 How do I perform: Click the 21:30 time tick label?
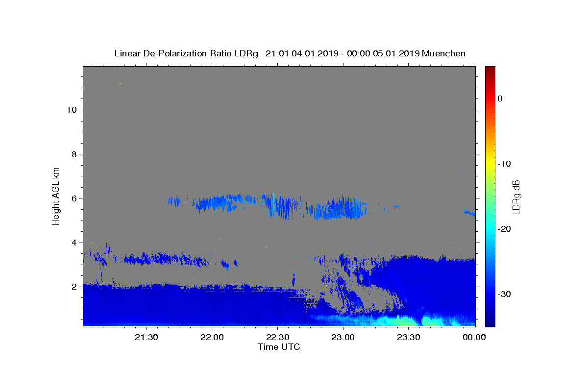point(146,337)
